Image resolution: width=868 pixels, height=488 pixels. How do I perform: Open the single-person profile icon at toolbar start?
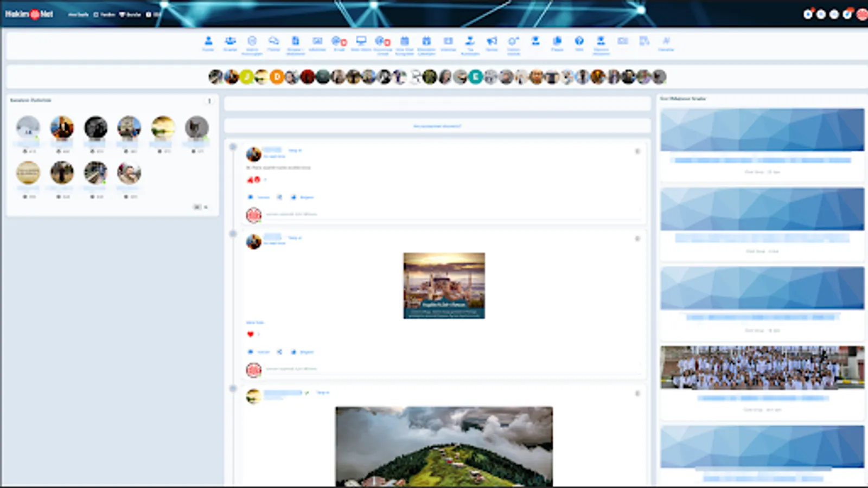(208, 41)
